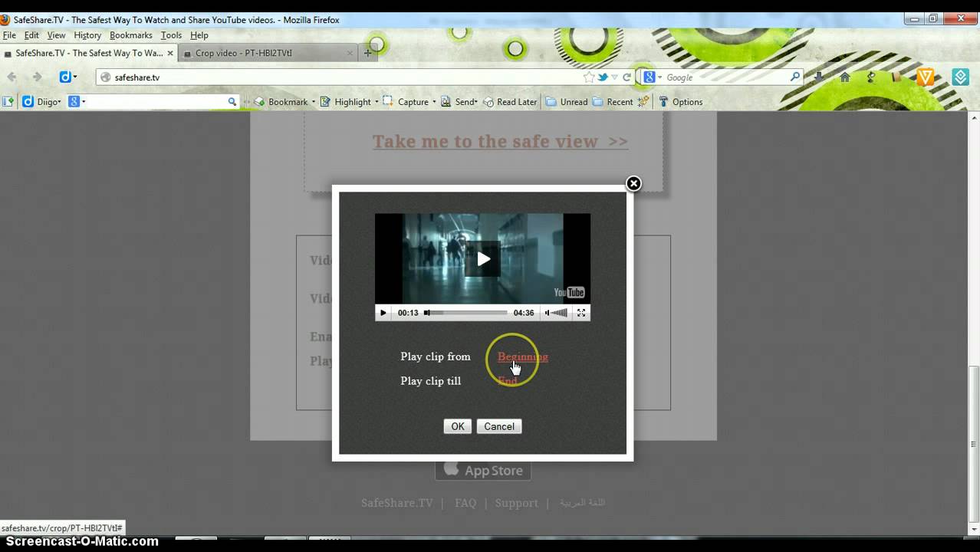Open the Support footer link
980x552 pixels.
(516, 503)
